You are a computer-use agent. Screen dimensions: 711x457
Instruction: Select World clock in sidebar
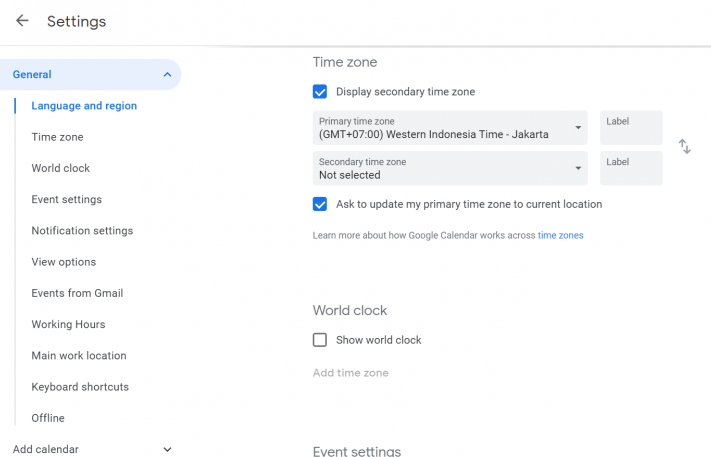click(x=60, y=168)
